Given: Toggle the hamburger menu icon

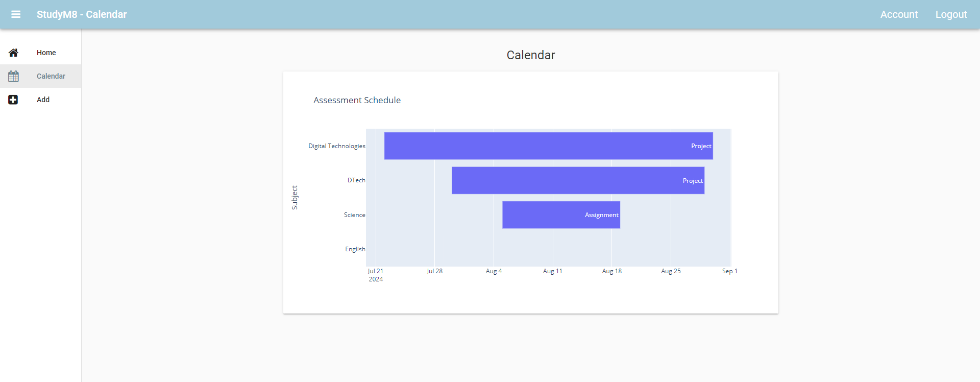Looking at the screenshot, I should click(16, 14).
